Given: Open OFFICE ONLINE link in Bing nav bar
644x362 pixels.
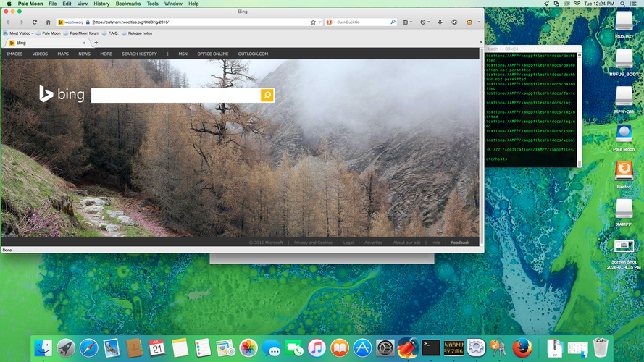Looking at the screenshot, I should click(213, 54).
